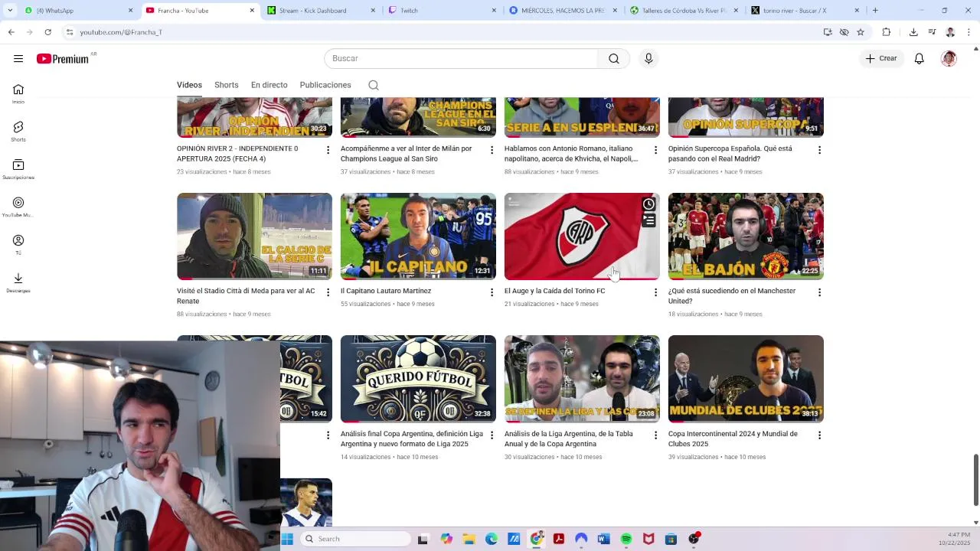The image size is (980, 551).
Task: Search within the channel using magnifier icon
Action: pyautogui.click(x=374, y=85)
